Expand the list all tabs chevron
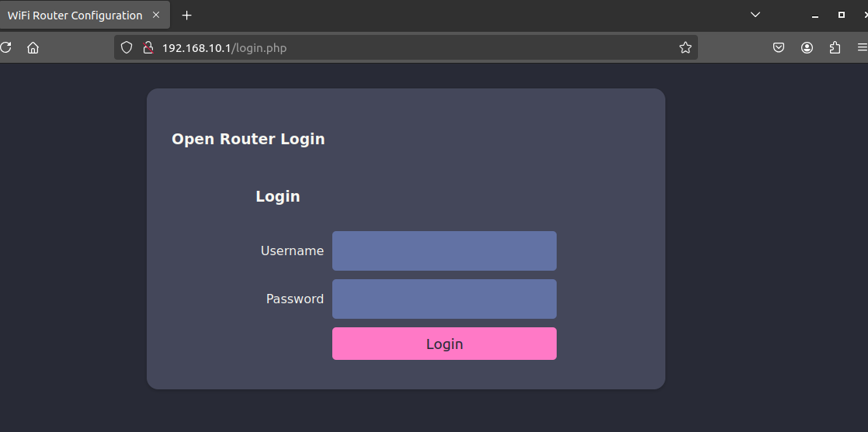The image size is (868, 432). coord(755,15)
